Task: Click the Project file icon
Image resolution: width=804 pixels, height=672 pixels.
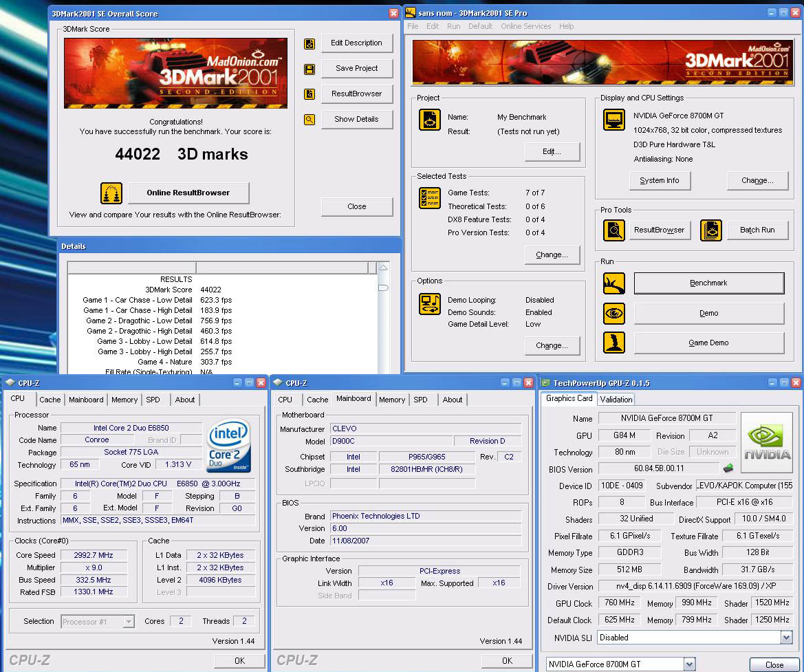Action: tap(430, 120)
